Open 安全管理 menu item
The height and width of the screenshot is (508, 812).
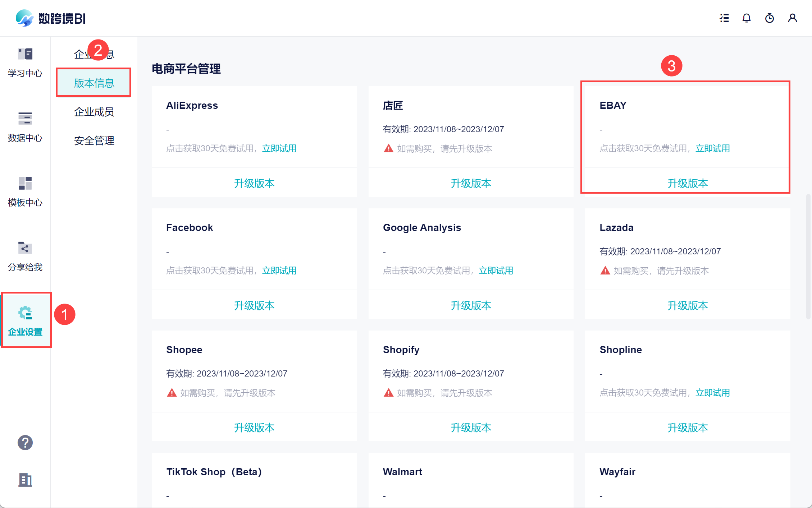point(94,140)
